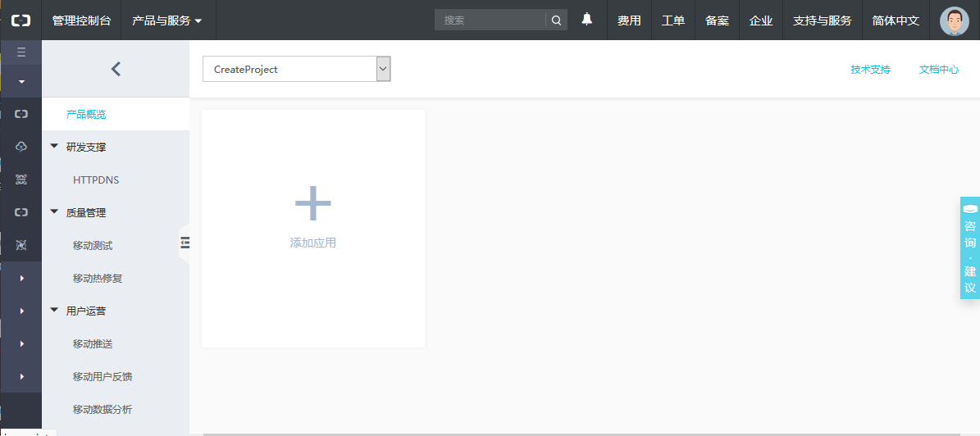This screenshot has width=980, height=436.
Task: Open the 简体中文 language selector
Action: (896, 20)
